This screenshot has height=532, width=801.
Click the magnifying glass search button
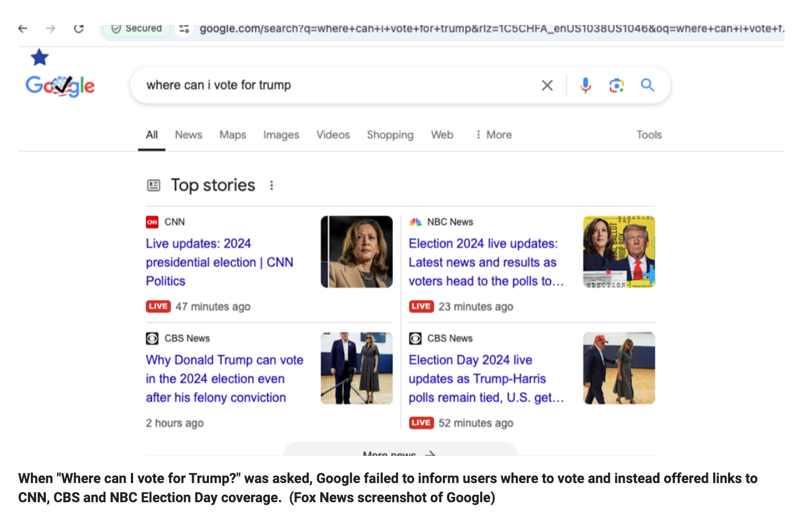[x=647, y=85]
